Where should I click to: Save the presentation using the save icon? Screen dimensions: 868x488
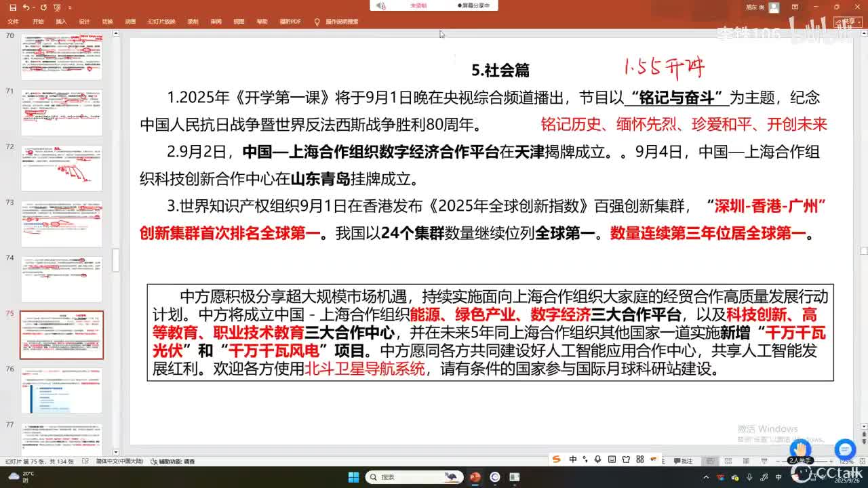14,7
